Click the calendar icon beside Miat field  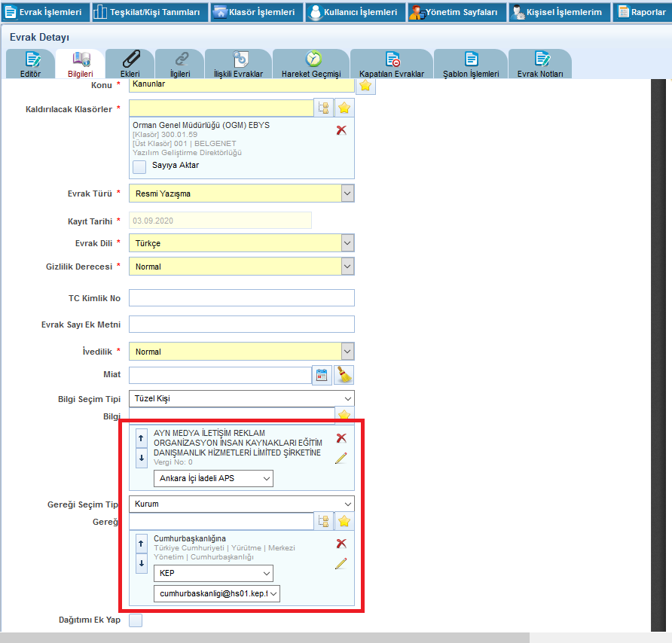322,375
